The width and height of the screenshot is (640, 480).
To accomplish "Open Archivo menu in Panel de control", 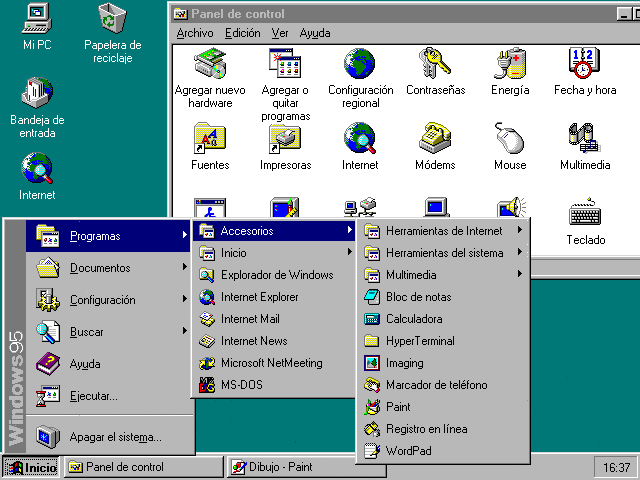I will click(195, 33).
